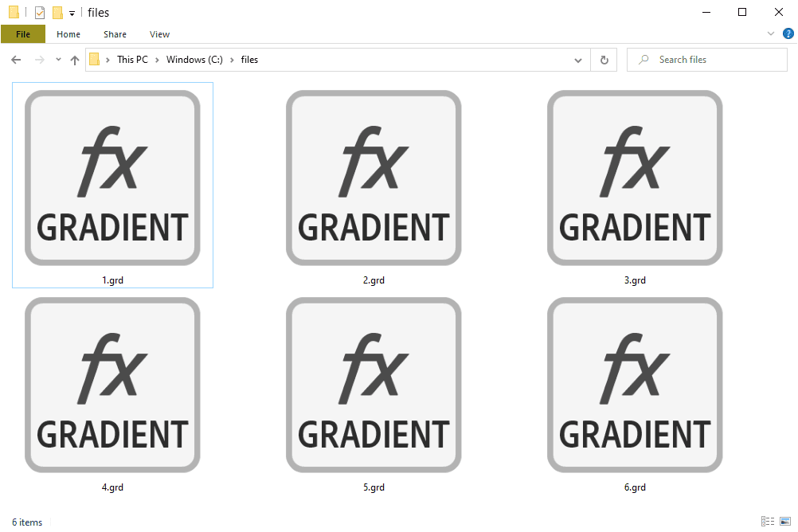
Task: Click the folder icon in address bar
Action: (94, 60)
